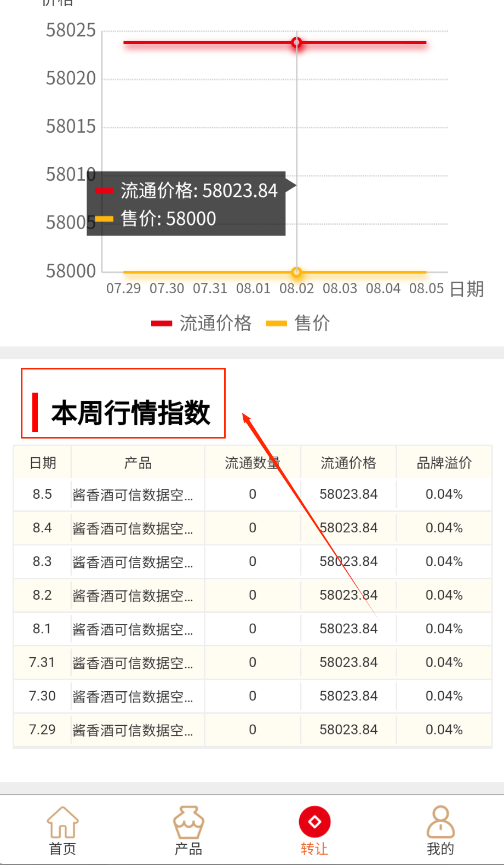Toggle the 售价 legend series
The image size is (504, 865).
pos(299,323)
